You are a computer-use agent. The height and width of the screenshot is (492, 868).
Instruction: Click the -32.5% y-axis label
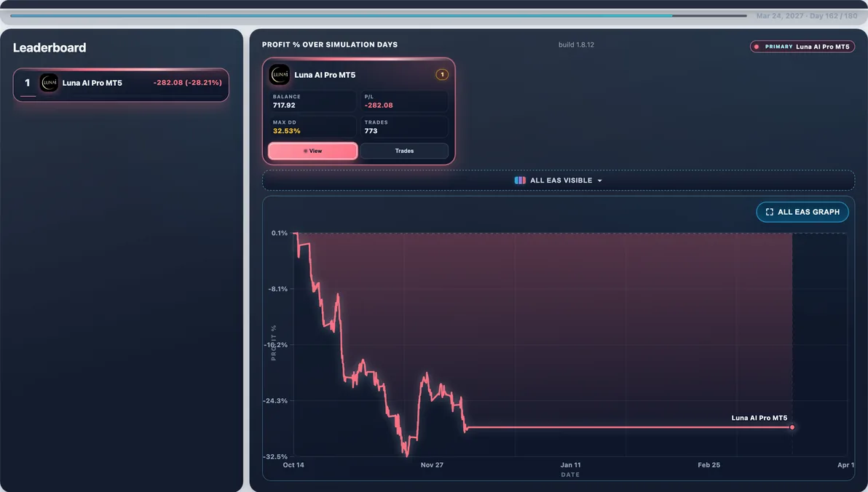[276, 456]
